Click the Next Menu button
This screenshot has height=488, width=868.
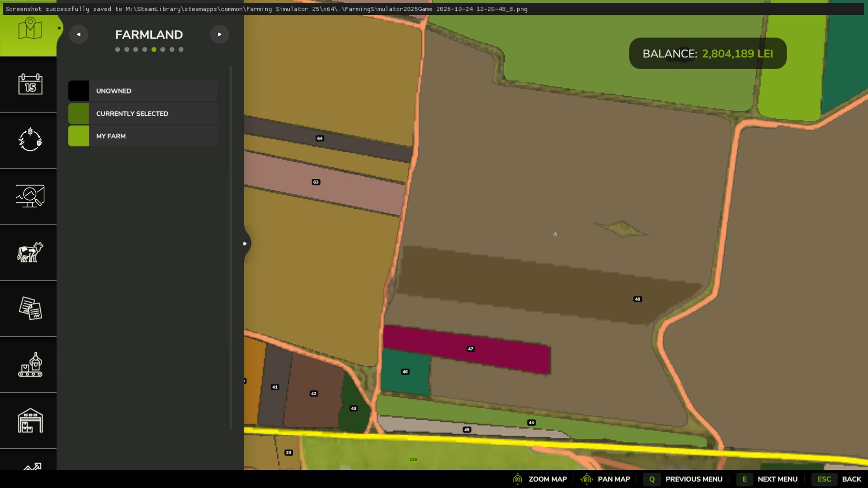[767, 479]
